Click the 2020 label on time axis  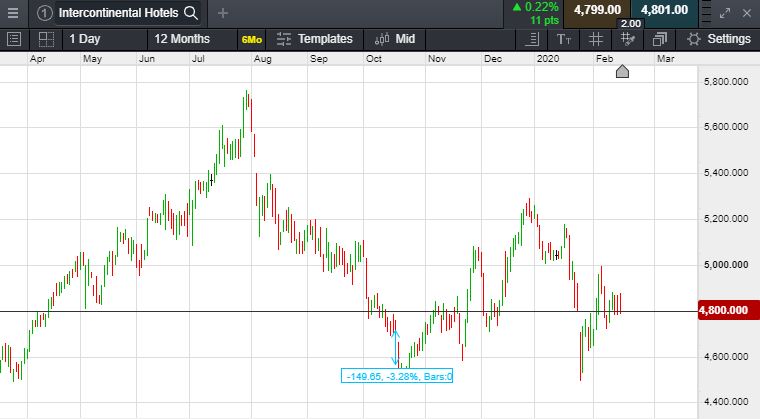pos(548,59)
